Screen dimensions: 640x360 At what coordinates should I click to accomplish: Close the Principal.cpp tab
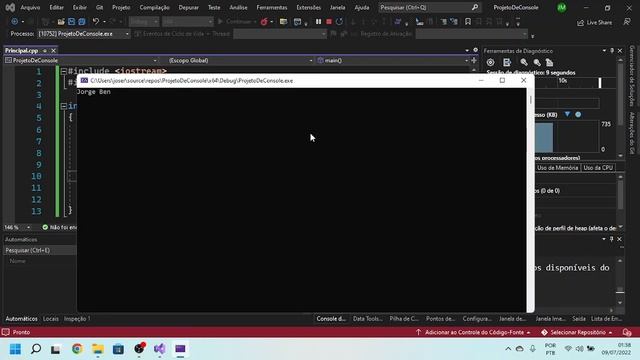(53, 51)
